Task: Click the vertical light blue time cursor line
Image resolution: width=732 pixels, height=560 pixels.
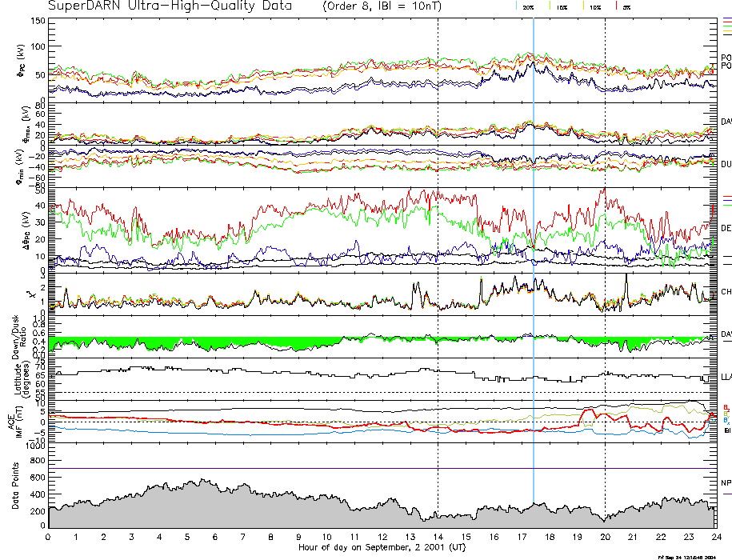Action: click(534, 240)
